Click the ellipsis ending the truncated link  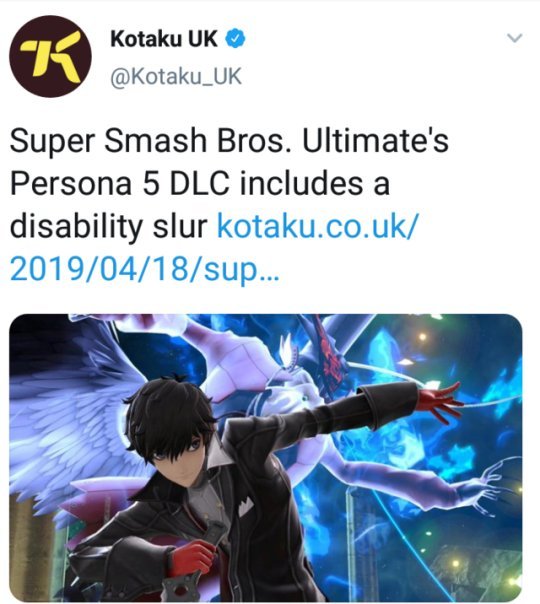point(267,277)
